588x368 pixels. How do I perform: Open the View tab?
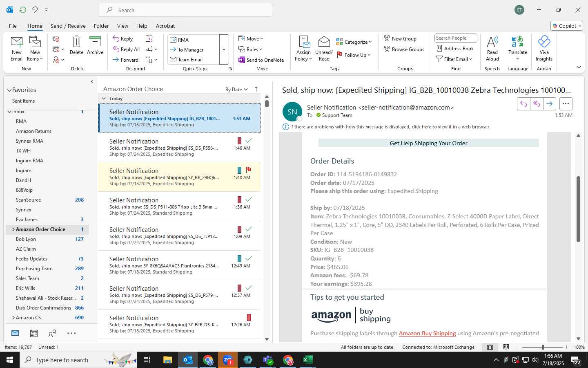[122, 26]
